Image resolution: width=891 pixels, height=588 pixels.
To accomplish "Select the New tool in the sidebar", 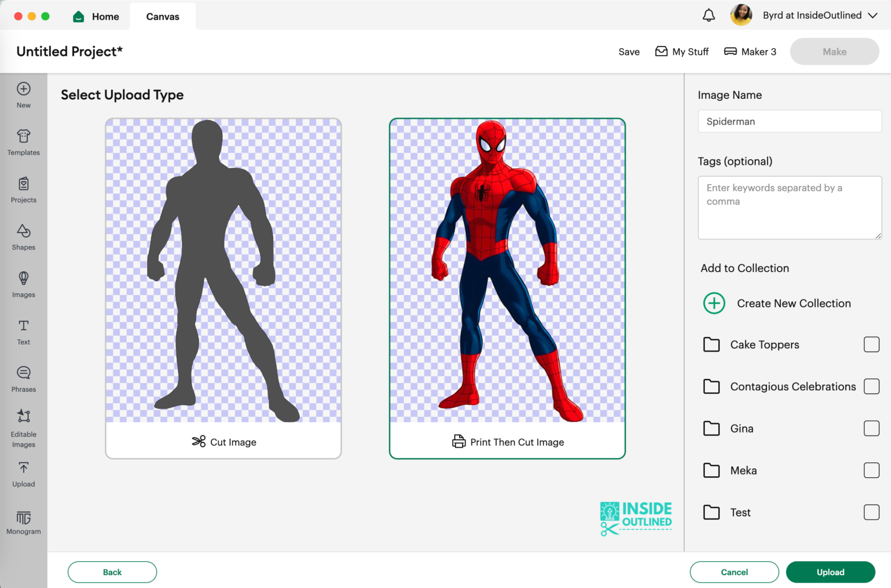I will [x=23, y=94].
